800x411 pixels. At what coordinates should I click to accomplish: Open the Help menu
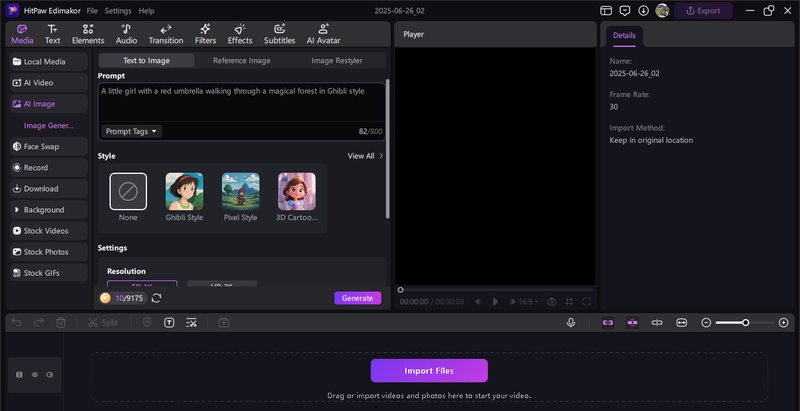(146, 11)
